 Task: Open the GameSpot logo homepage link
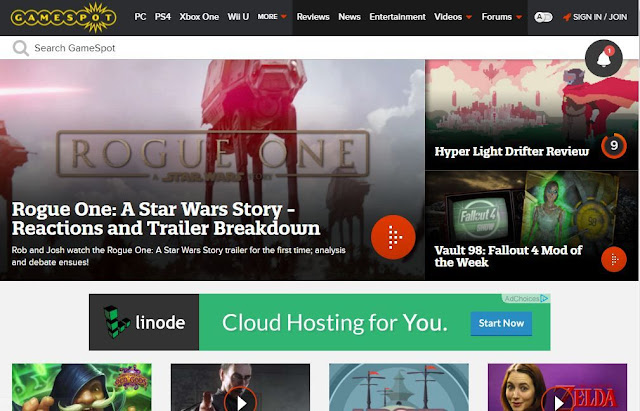tap(63, 17)
